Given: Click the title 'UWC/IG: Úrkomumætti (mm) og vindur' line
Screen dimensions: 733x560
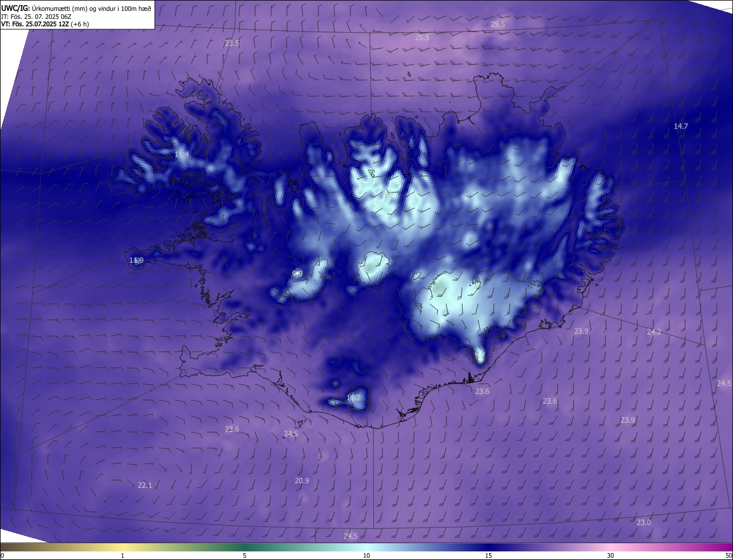Looking at the screenshot, I should tap(76, 8).
